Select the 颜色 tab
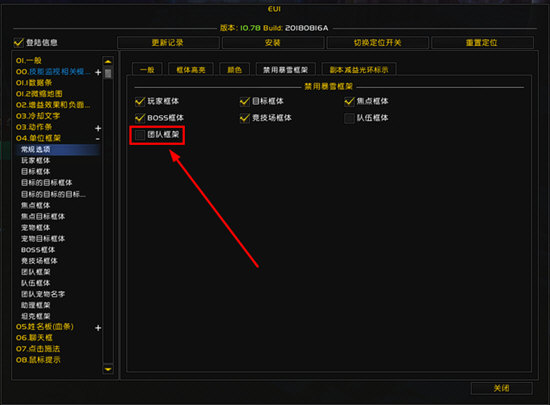 pos(234,69)
